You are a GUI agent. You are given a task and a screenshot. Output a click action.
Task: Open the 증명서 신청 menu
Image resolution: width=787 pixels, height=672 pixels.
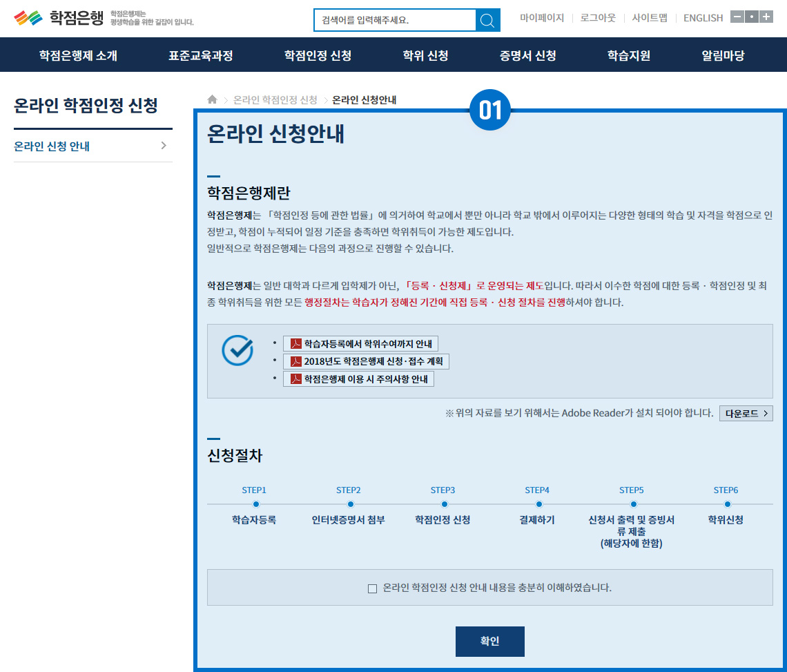click(527, 55)
